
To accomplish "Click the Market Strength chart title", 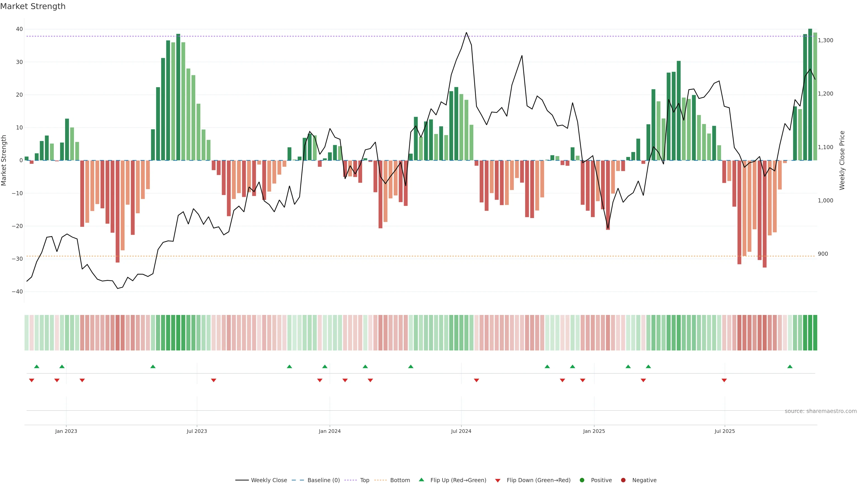I will pyautogui.click(x=33, y=6).
